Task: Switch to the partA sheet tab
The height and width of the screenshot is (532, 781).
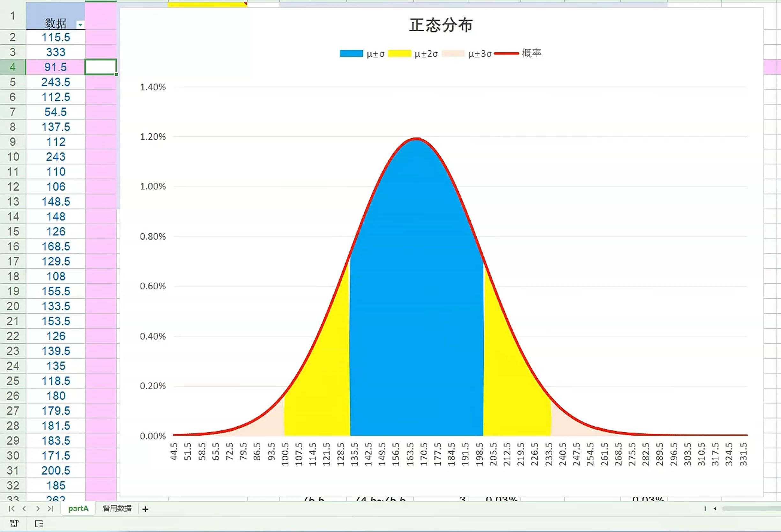Action: point(78,508)
